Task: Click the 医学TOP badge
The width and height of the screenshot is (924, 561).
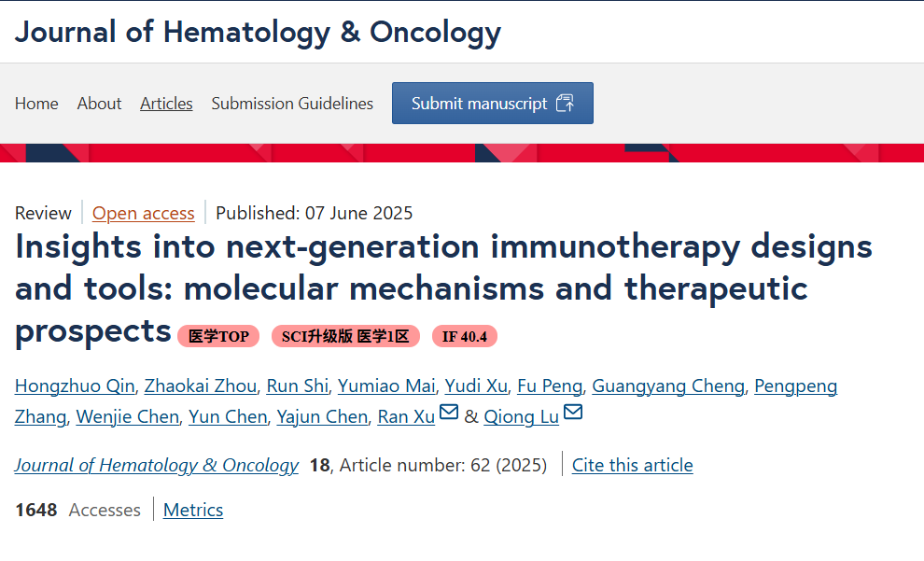Action: tap(218, 336)
